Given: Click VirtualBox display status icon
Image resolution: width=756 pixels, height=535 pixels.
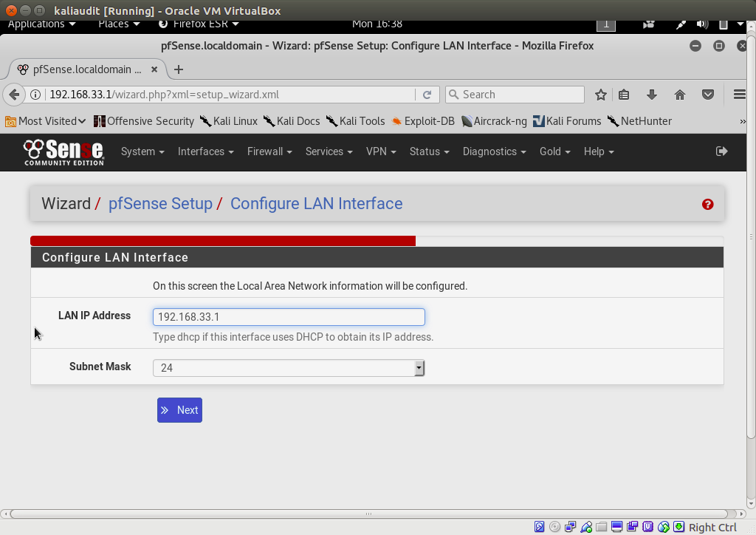Looking at the screenshot, I should [616, 527].
